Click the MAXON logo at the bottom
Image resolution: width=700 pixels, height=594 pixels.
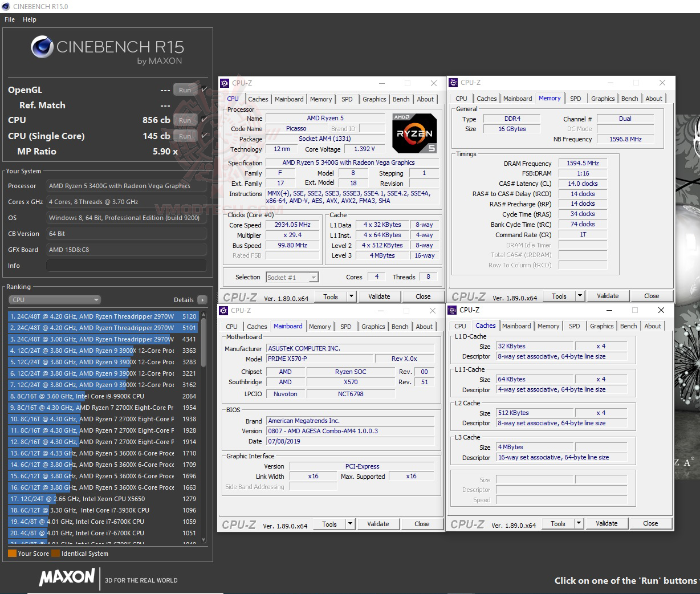point(67,577)
